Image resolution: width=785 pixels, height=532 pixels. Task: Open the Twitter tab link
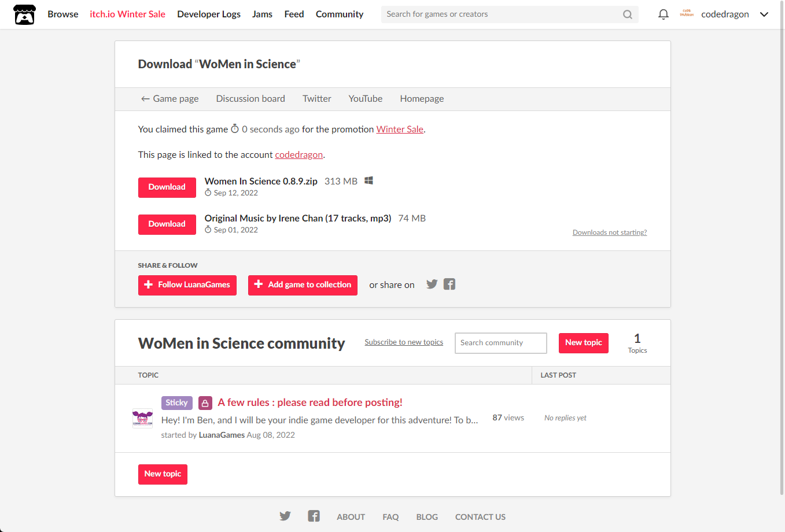(x=317, y=99)
